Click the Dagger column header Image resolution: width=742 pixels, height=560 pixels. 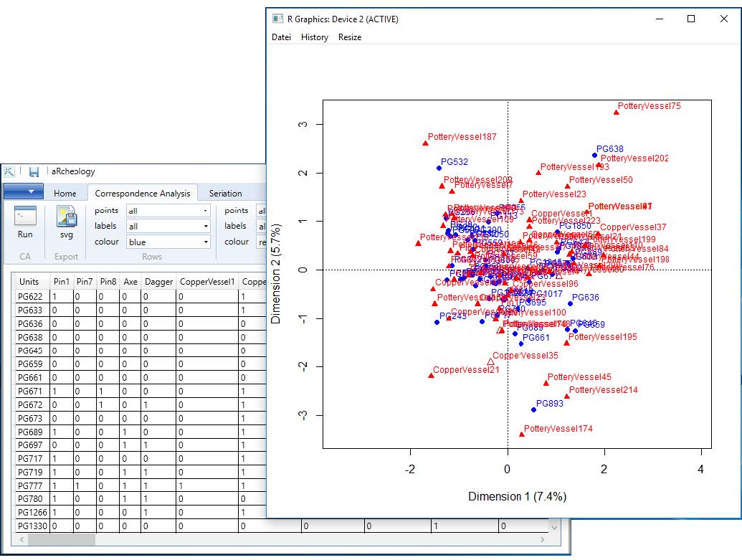click(x=158, y=282)
